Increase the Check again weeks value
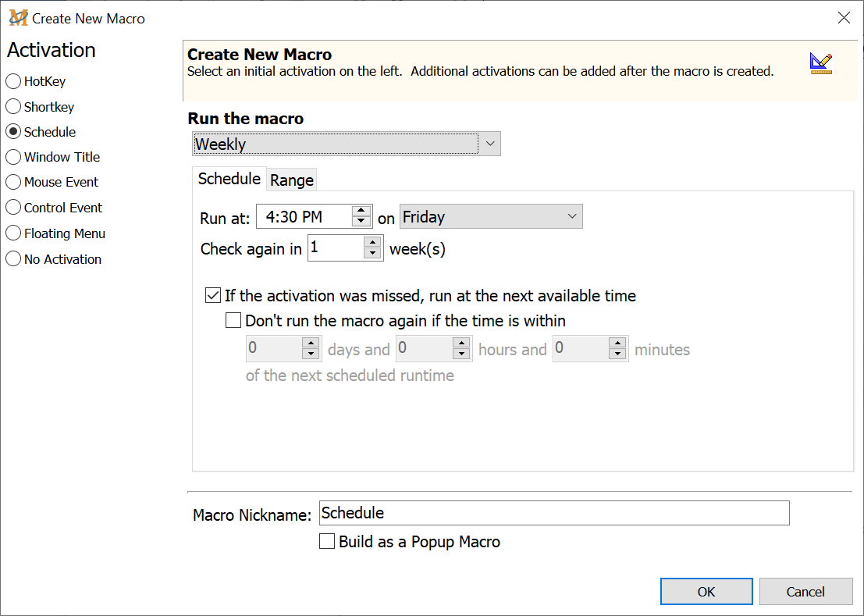864x616 pixels. point(373,243)
